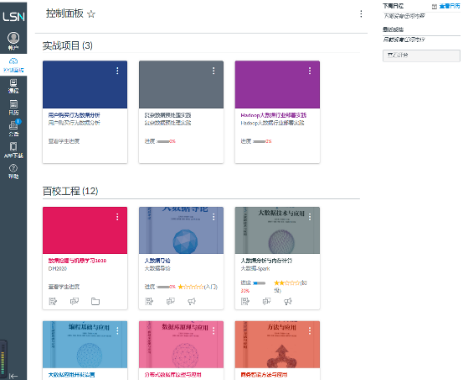The image size is (463, 380).
Task: Open the 帮助 help question-mark icon
Action: click(x=13, y=171)
